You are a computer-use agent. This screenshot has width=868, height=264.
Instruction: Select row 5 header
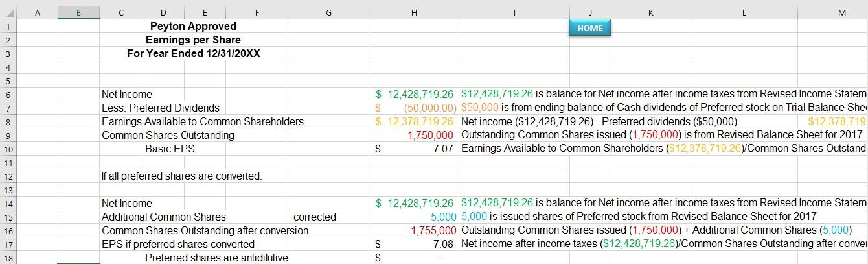tap(8, 81)
